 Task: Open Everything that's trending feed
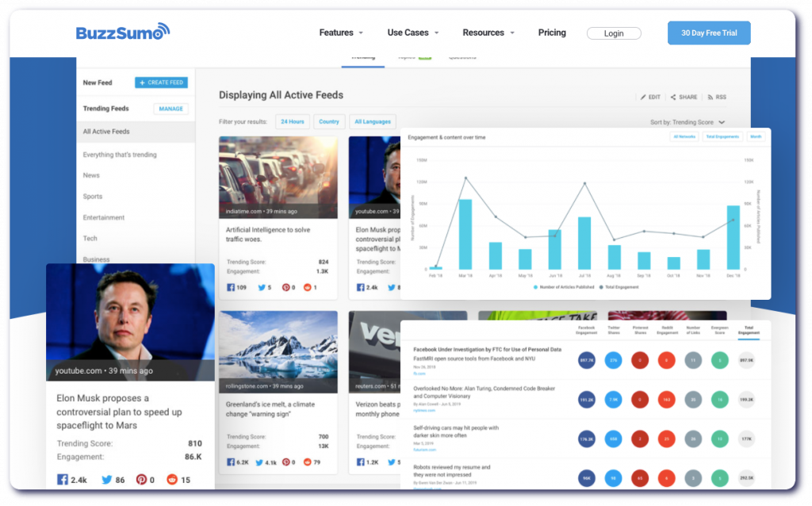[120, 155]
